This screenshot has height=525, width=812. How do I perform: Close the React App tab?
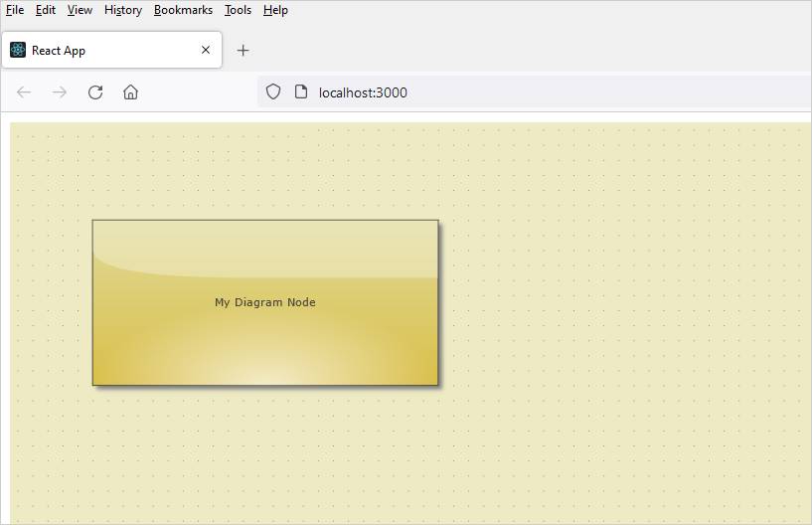(x=206, y=50)
